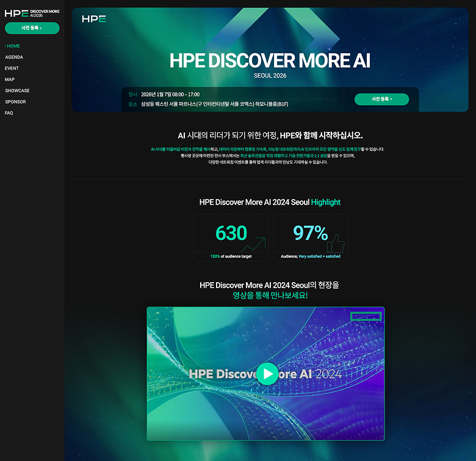Open the HOME menu item
The height and width of the screenshot is (461, 476).
coord(13,46)
